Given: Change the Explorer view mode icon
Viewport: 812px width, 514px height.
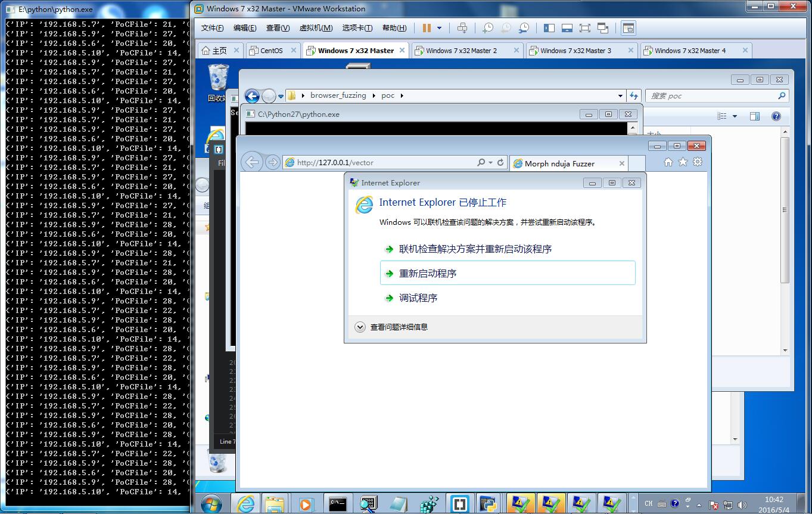Looking at the screenshot, I should pos(722,116).
